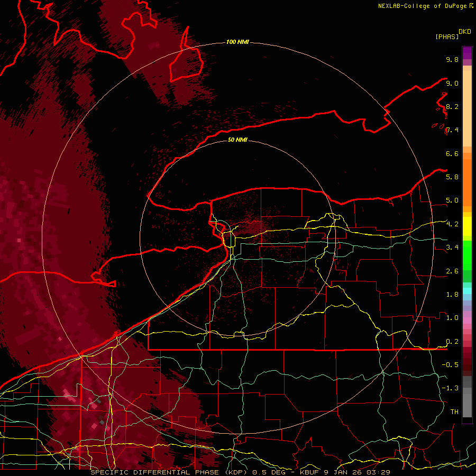This screenshot has height=476, width=476.
Task: Click the 5.8 value on the color scale
Action: (452, 177)
